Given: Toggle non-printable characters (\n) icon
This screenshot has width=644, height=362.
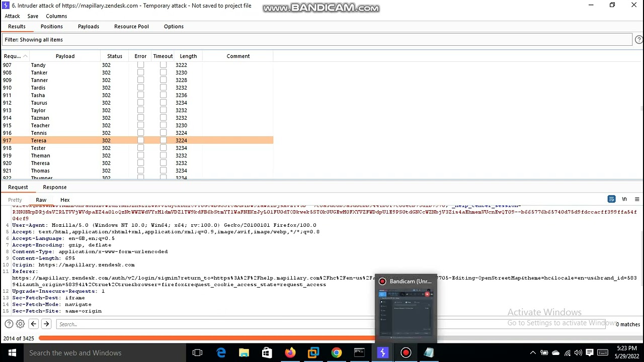Looking at the screenshot, I should click(x=624, y=199).
